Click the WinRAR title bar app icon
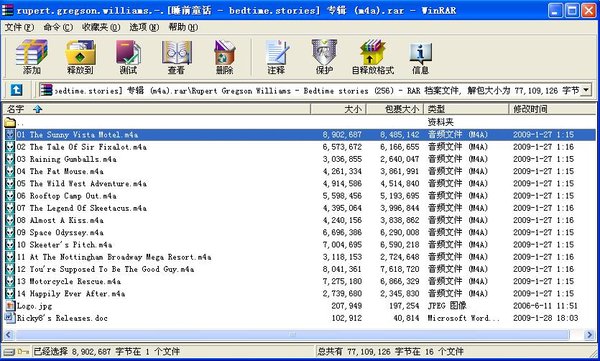 pos(8,10)
